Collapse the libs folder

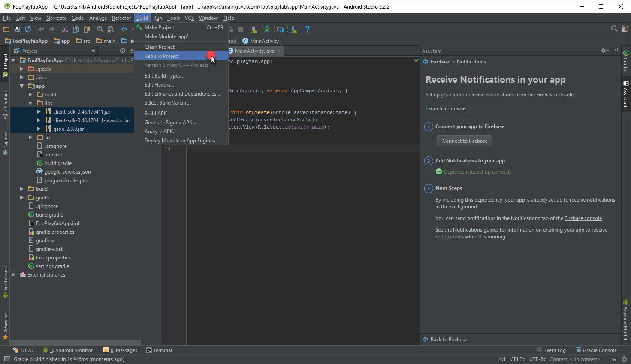pyautogui.click(x=30, y=103)
